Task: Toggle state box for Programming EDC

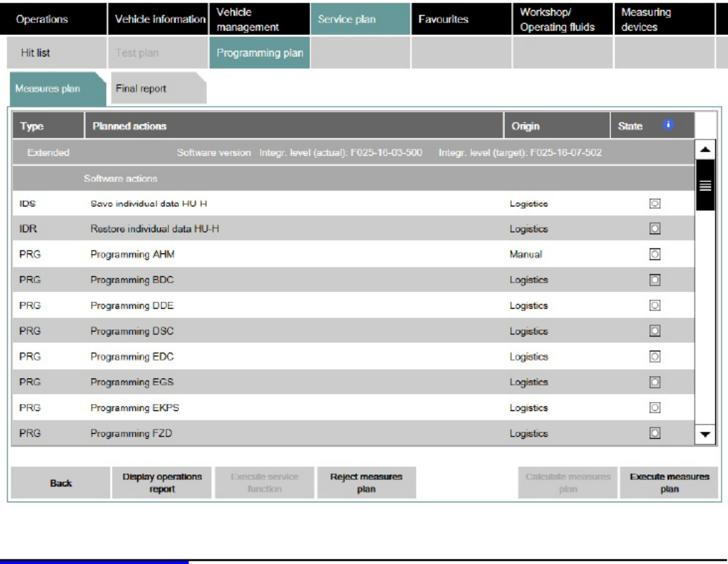Action: 655,356
